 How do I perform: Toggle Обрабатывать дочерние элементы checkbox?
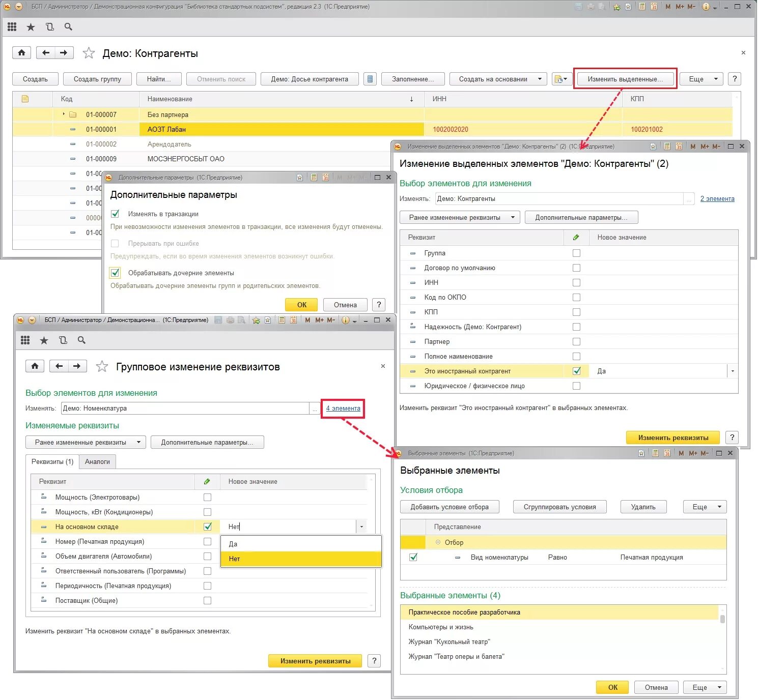[115, 273]
